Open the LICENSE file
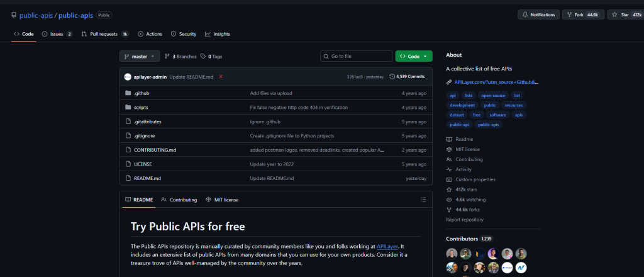Image resolution: width=644 pixels, height=277 pixels. [x=143, y=164]
